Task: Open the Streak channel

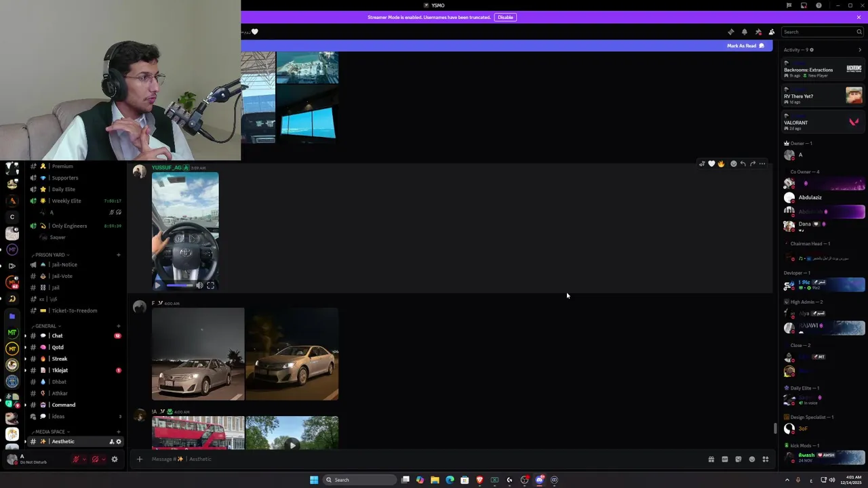Action: [x=75, y=359]
